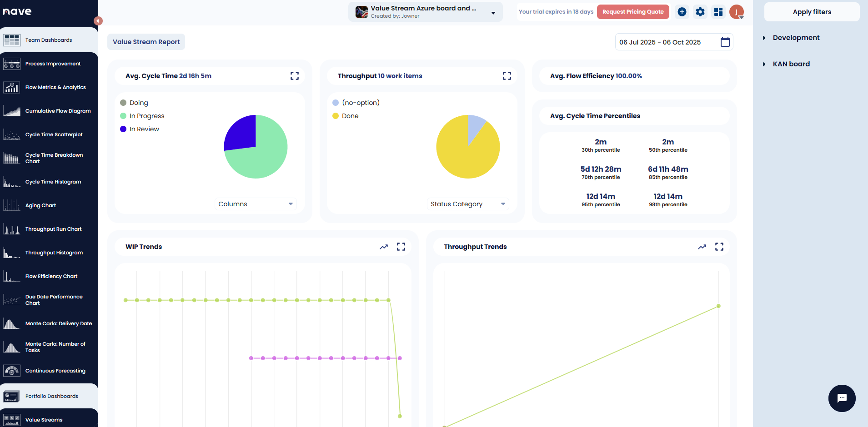Toggle the Done legend entry
Viewport: 868px width, 427px height.
(350, 116)
